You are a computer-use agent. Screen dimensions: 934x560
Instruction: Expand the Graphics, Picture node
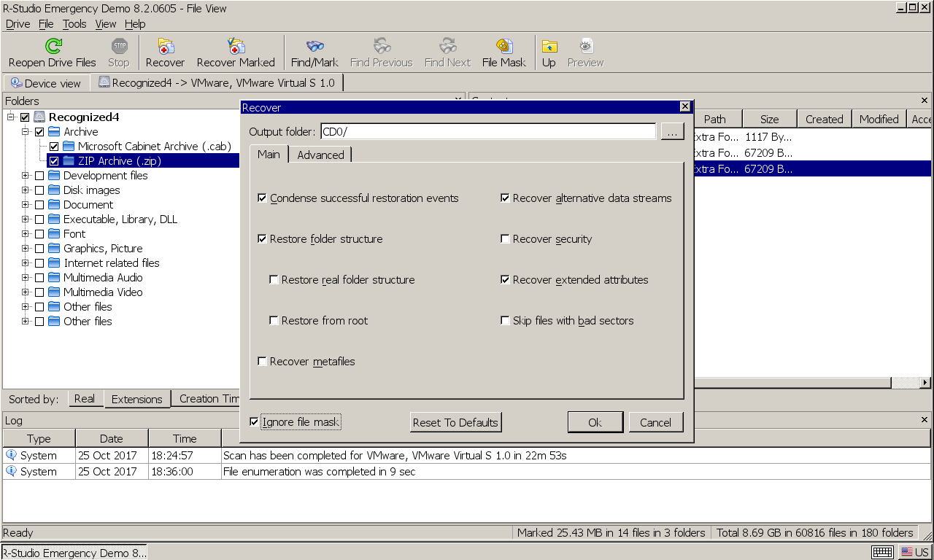[26, 249]
